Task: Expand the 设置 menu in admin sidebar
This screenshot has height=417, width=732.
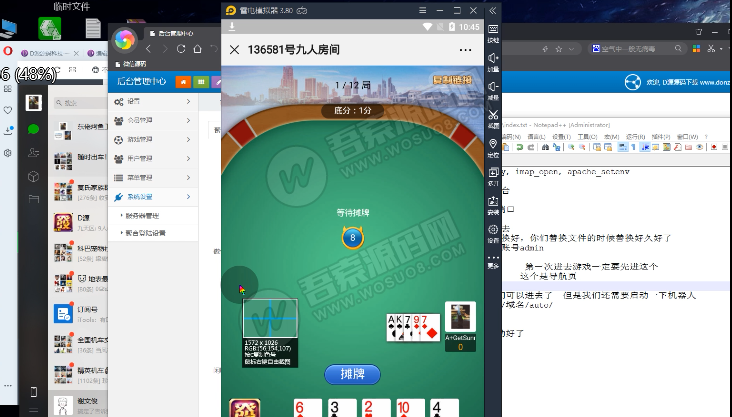Action: pos(153,101)
